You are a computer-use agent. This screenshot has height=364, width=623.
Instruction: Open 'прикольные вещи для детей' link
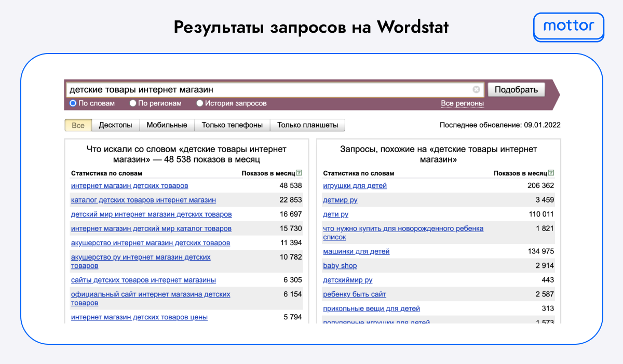coord(371,308)
